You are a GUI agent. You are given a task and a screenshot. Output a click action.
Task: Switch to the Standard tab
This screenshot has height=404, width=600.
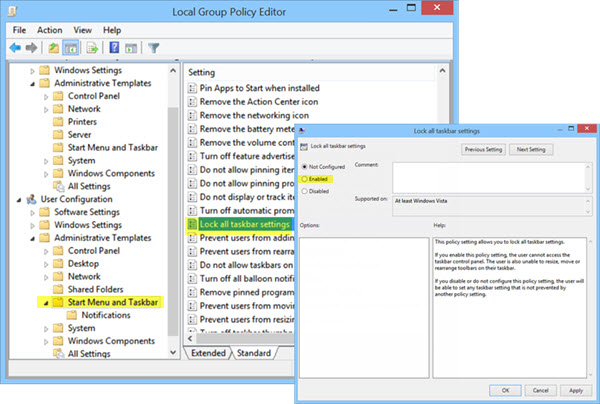254,353
